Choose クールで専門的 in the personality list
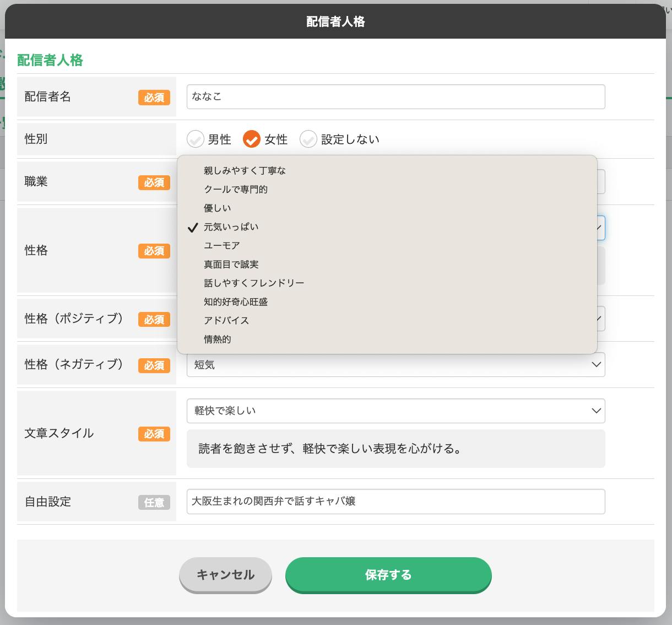The width and height of the screenshot is (672, 625). pyautogui.click(x=235, y=190)
